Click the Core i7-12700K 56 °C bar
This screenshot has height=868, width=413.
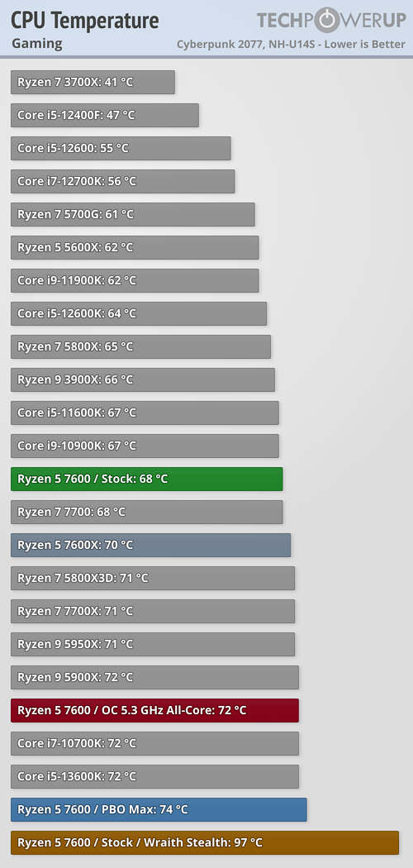[x=123, y=181]
